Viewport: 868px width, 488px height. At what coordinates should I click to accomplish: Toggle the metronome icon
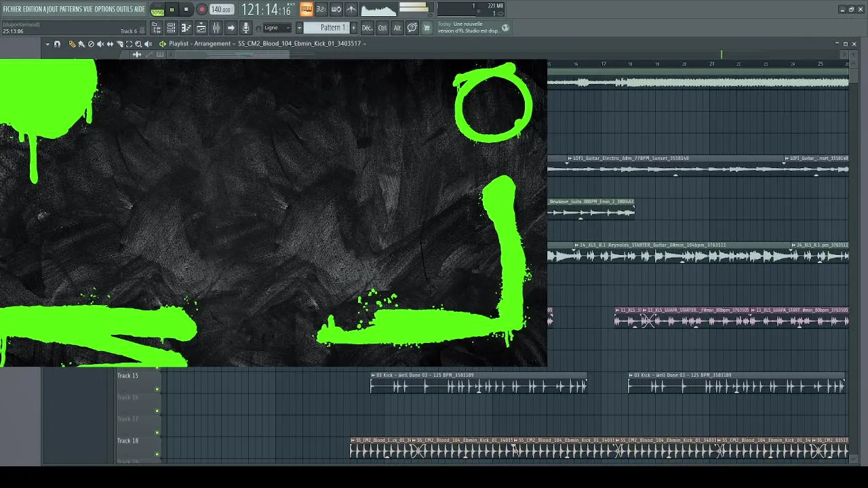tap(351, 9)
